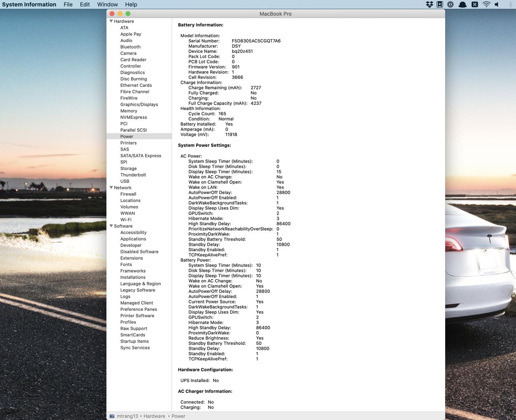The height and width of the screenshot is (420, 516).
Task: Select Card Reader in the sidebar
Action: click(133, 60)
